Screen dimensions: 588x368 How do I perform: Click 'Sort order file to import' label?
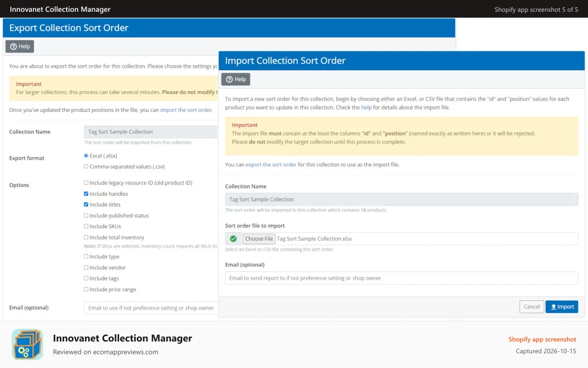pos(255,226)
